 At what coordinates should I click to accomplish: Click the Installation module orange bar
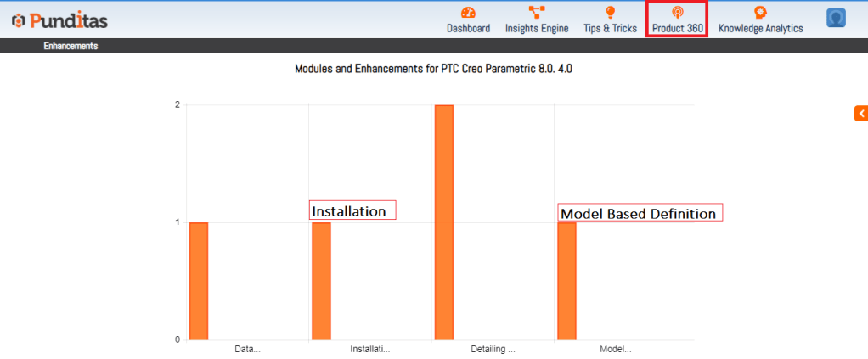pos(321,281)
